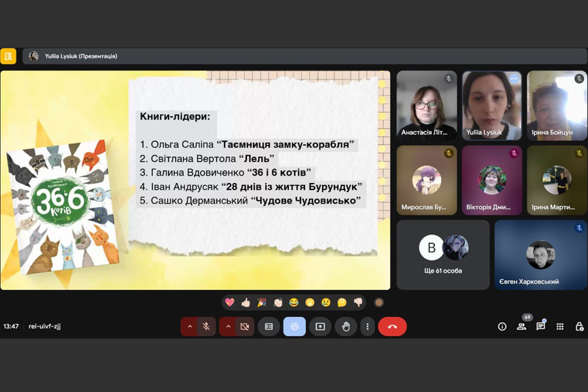Send the heart emoji reaction
Screen dimensions: 588x392
tap(229, 302)
